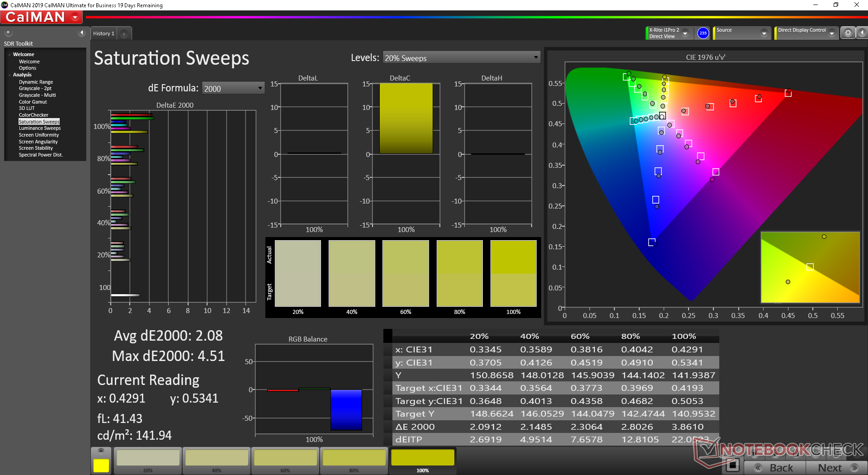This screenshot has width=868, height=475.
Task: Open the Luminance Sweeps page
Action: point(39,128)
